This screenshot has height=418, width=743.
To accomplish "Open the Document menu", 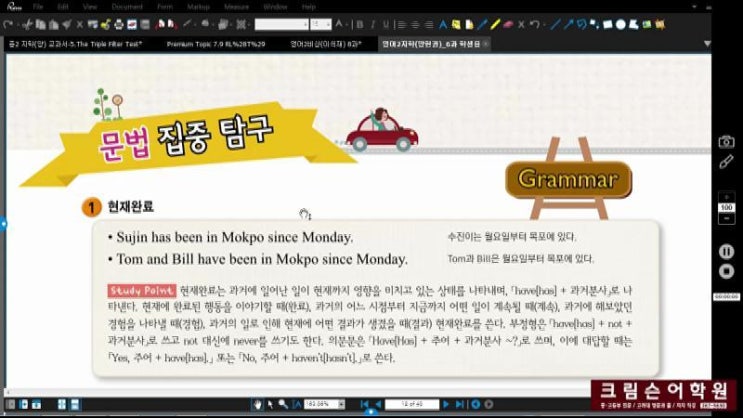I will (127, 7).
